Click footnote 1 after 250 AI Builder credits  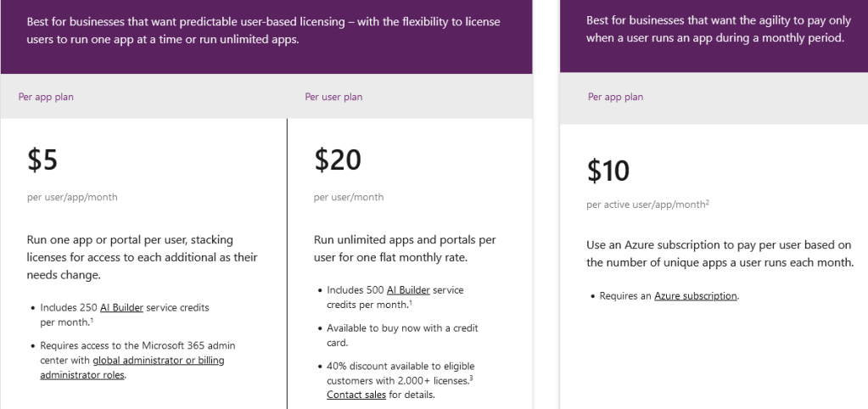pyautogui.click(x=92, y=321)
